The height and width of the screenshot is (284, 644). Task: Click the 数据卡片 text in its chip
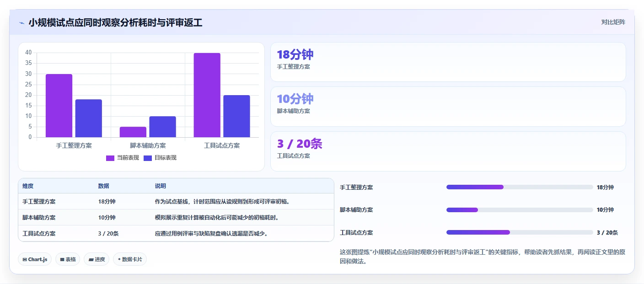tap(132, 259)
